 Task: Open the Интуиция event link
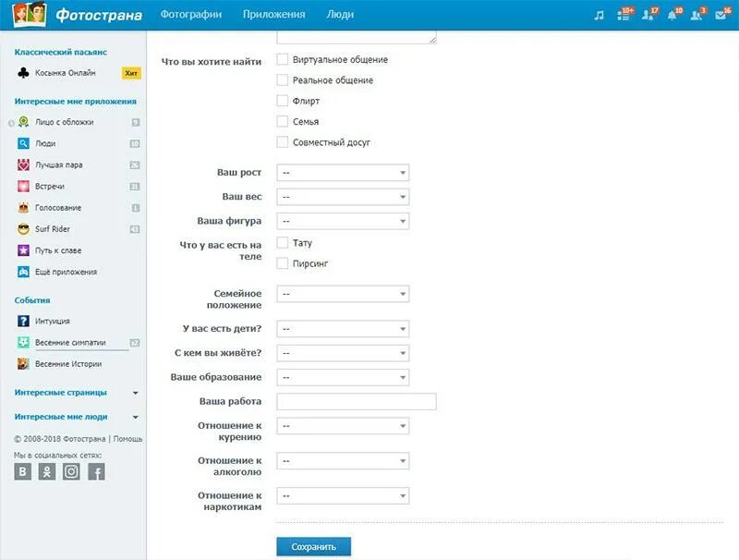point(53,321)
